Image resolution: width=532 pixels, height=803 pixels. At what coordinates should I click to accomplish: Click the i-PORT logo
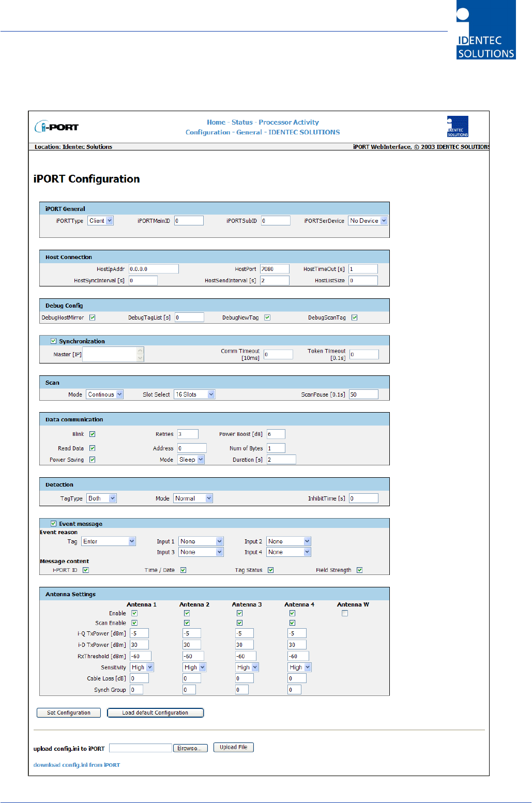[x=57, y=127]
